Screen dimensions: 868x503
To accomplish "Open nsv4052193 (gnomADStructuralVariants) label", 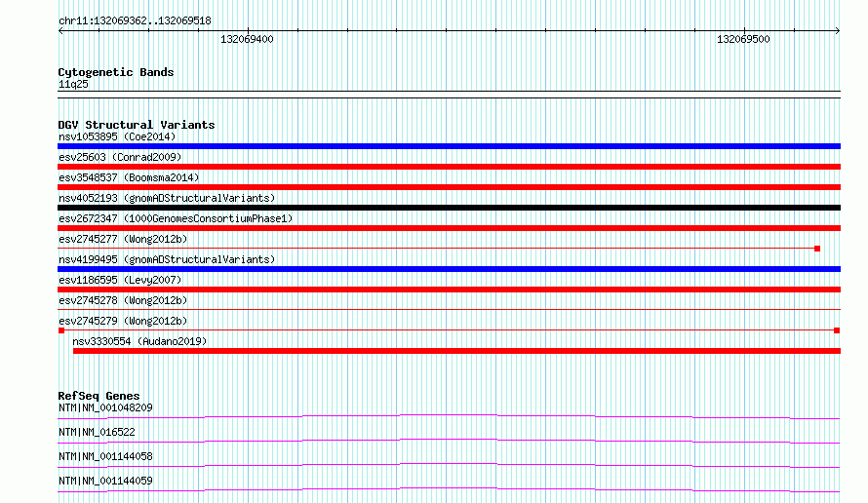I will pos(167,198).
